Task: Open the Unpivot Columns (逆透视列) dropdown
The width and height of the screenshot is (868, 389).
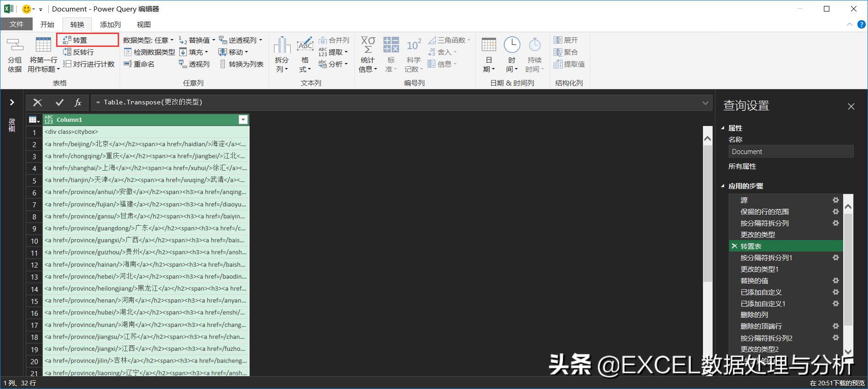Action: (x=240, y=40)
